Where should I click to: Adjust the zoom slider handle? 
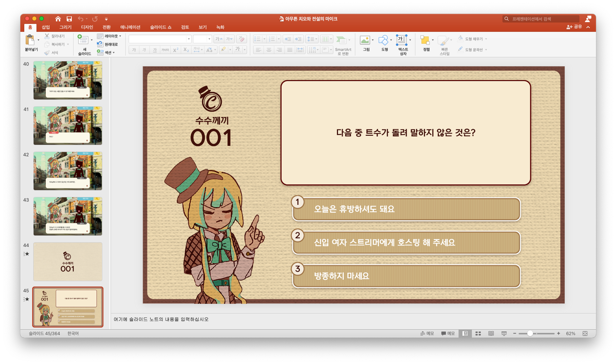[530, 334]
